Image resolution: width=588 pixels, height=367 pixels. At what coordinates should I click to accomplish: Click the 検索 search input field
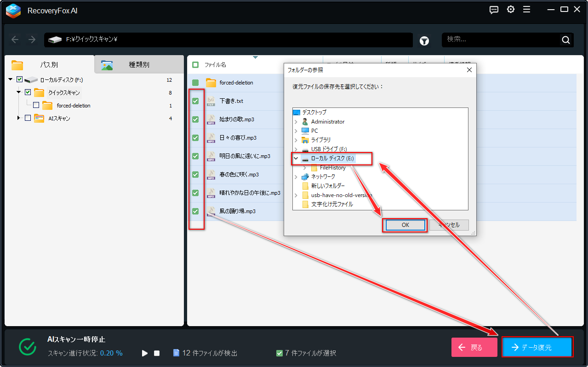[x=501, y=40]
